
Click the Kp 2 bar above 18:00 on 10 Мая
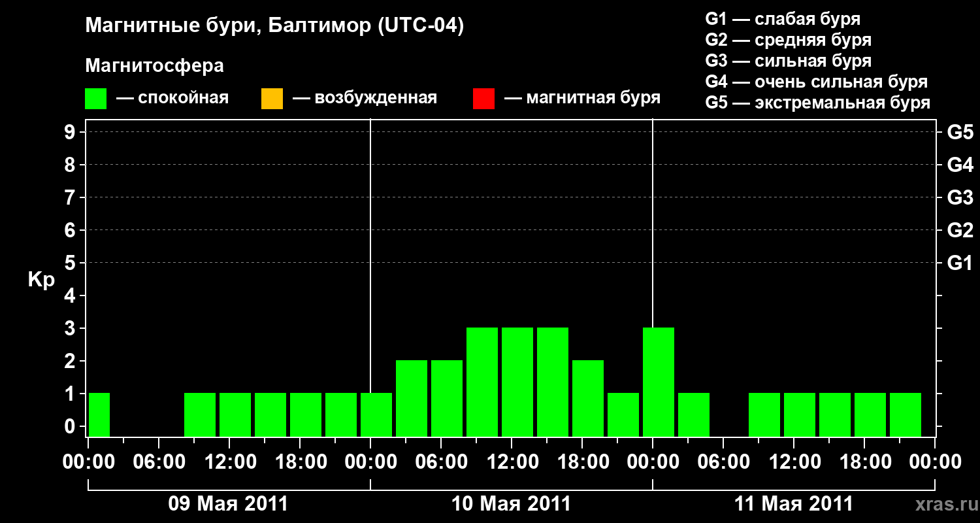tap(588, 398)
